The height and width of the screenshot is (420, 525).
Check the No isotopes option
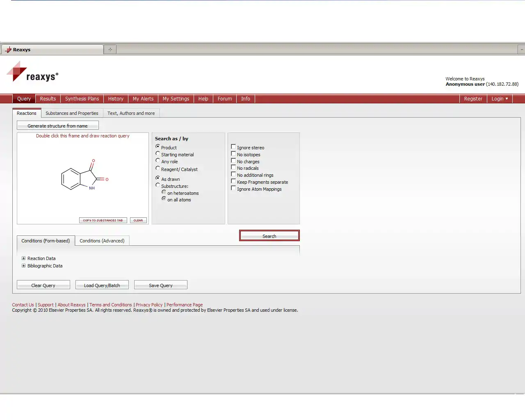(233, 154)
